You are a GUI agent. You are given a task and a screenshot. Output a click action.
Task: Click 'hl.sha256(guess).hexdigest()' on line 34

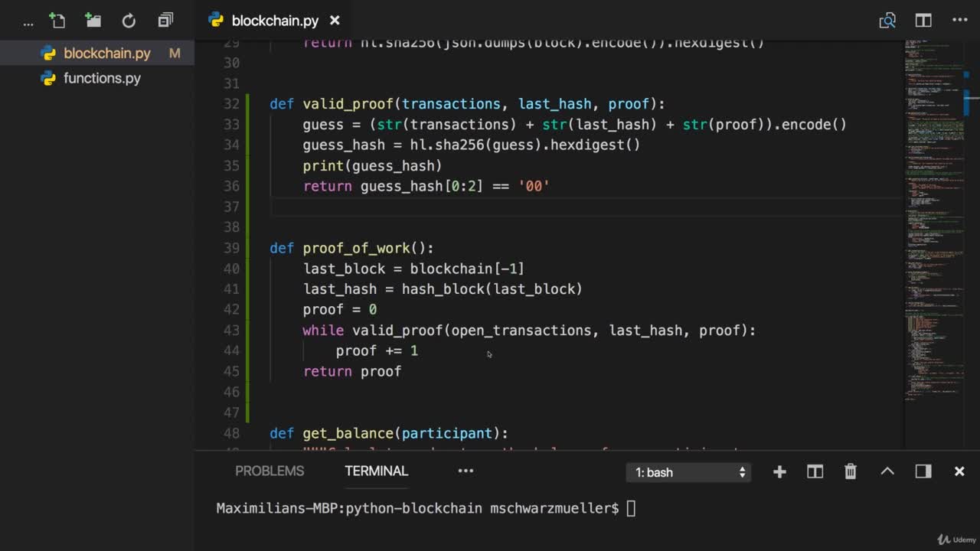coord(525,145)
